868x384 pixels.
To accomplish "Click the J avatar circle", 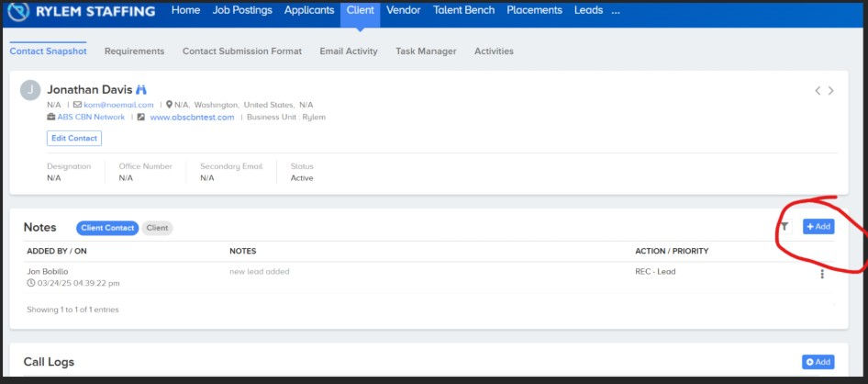I will pos(30,90).
